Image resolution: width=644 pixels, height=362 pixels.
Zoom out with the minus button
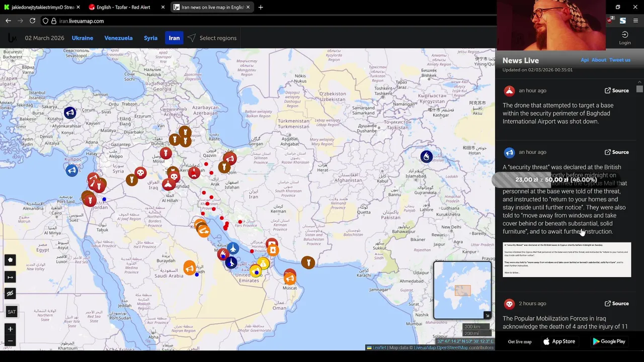pos(10,341)
